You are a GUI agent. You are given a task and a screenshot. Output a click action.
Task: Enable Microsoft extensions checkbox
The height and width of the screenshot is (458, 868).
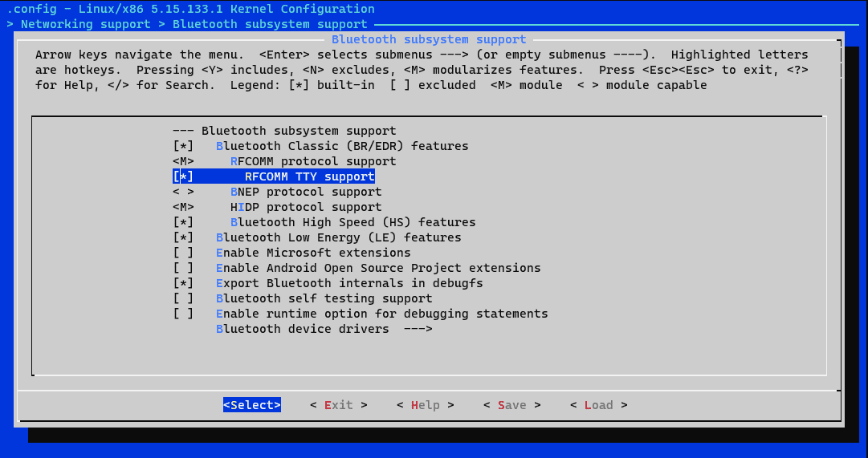click(183, 253)
